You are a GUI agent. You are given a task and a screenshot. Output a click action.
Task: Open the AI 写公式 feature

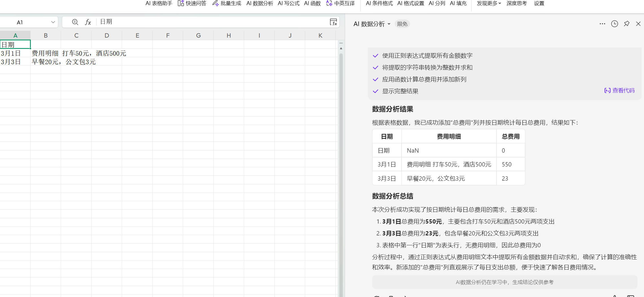tap(289, 3)
